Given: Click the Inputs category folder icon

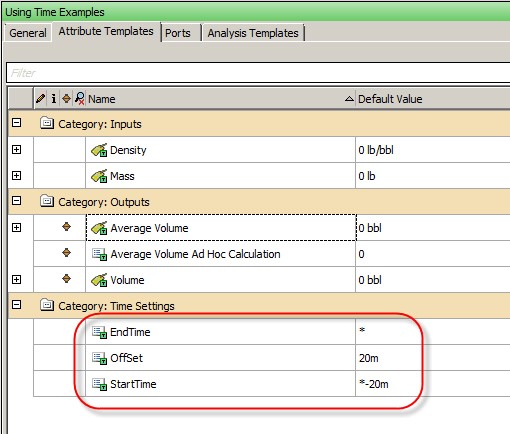Looking at the screenshot, I should point(47,123).
